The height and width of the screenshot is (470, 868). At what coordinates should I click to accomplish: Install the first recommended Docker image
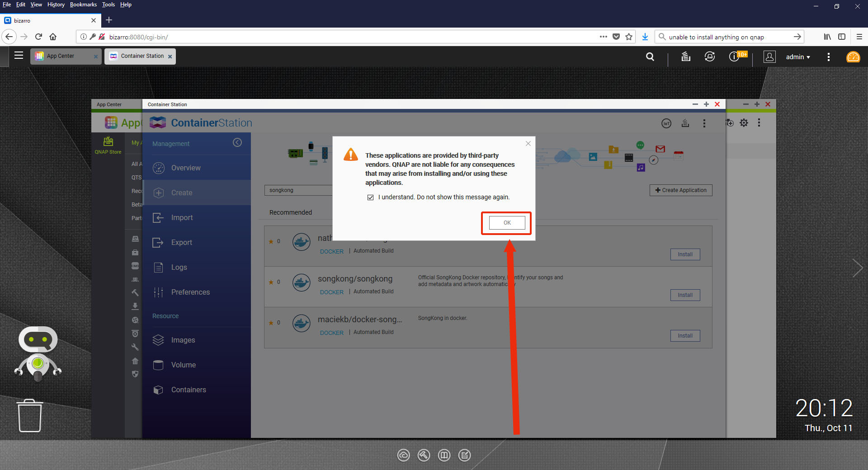[x=685, y=254]
